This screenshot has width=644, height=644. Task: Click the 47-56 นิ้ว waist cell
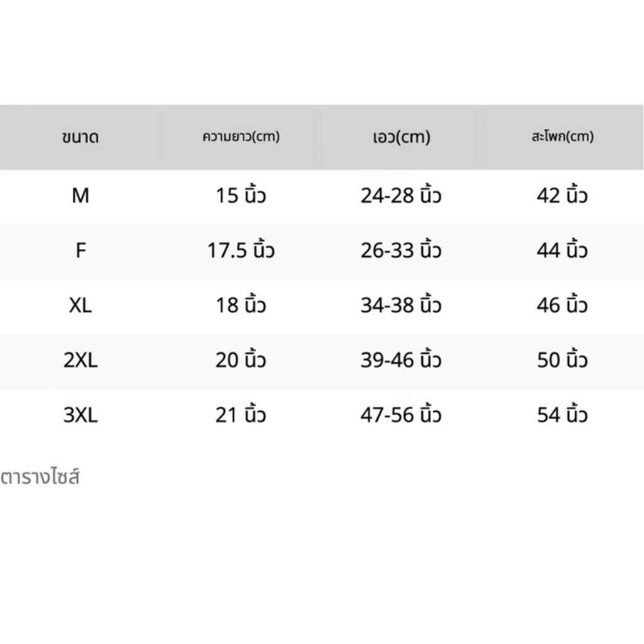click(401, 415)
